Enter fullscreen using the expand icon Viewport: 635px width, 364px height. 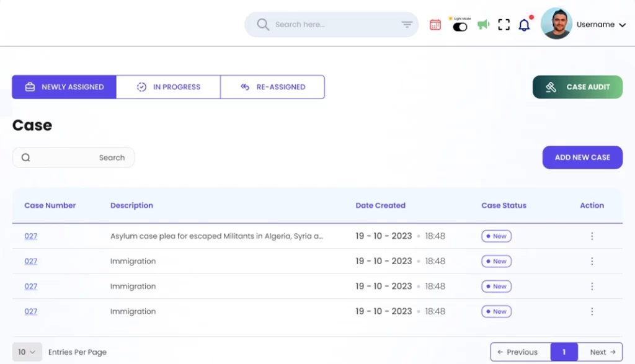504,25
